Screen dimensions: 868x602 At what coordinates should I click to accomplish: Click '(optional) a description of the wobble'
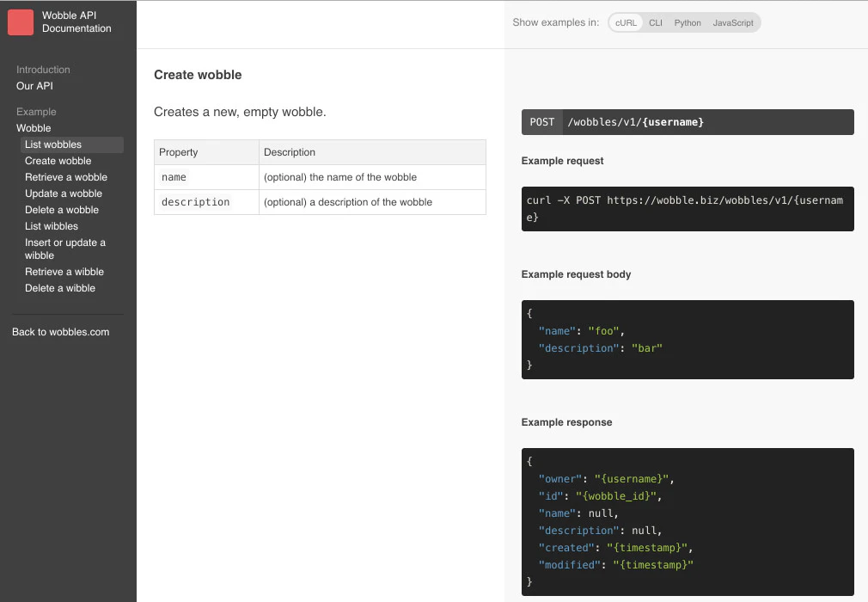(348, 202)
